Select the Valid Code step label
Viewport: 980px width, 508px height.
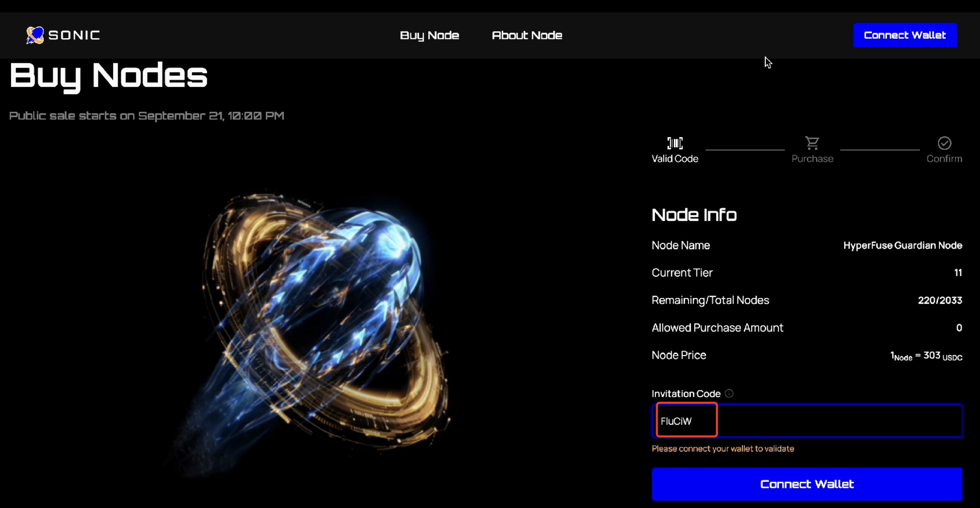pos(675,159)
